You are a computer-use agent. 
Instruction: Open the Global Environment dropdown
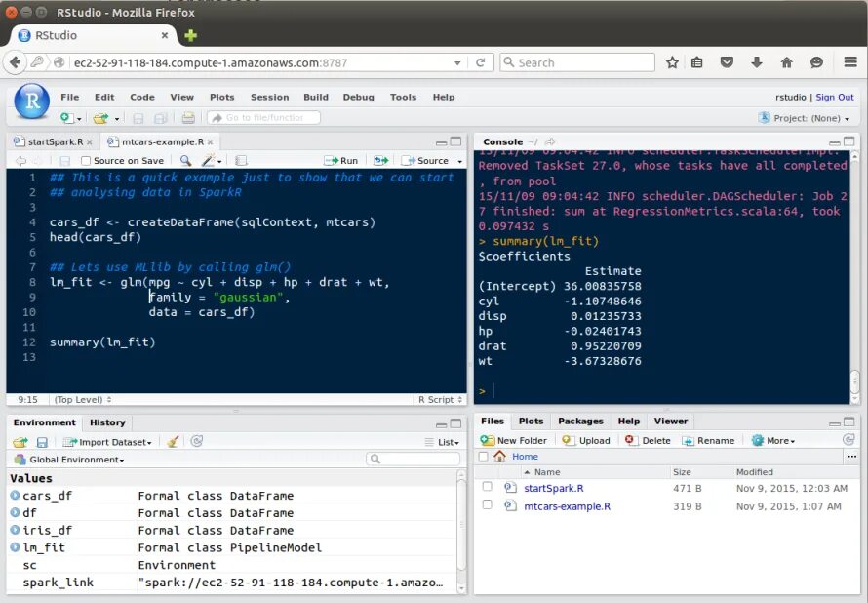(69, 460)
